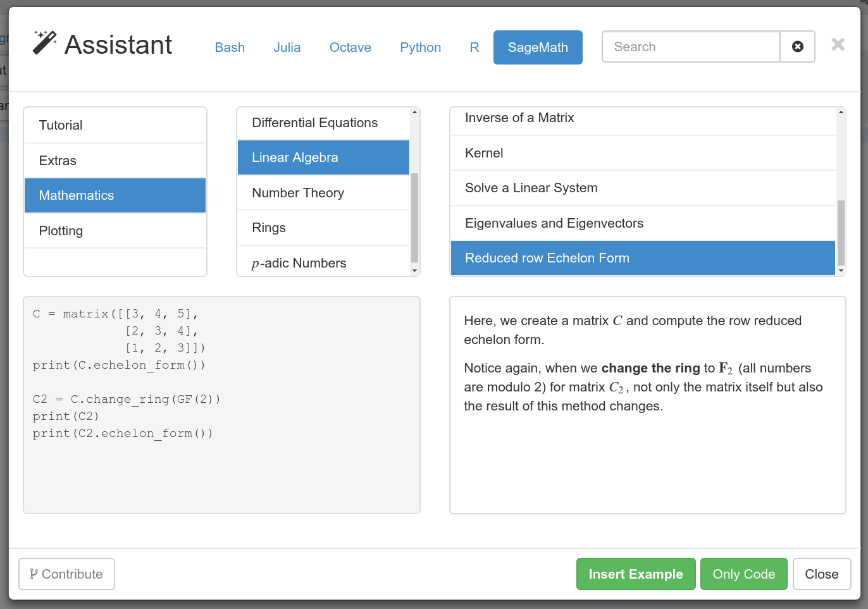Click the Insert Example button

(x=635, y=574)
